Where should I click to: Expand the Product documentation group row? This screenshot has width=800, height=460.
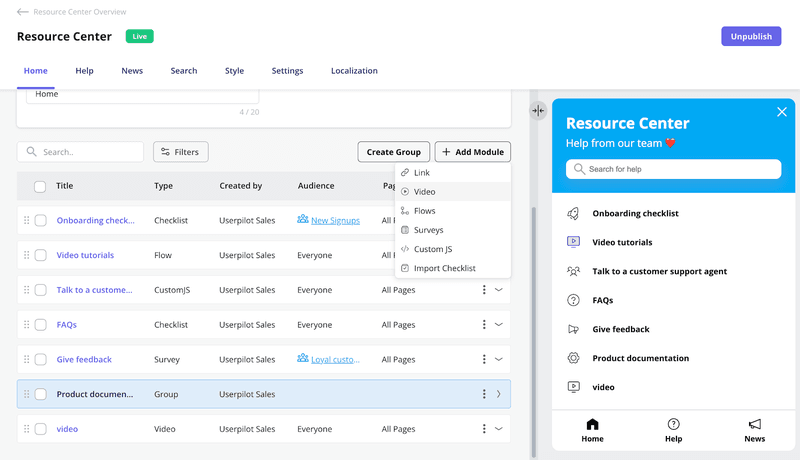(x=498, y=394)
